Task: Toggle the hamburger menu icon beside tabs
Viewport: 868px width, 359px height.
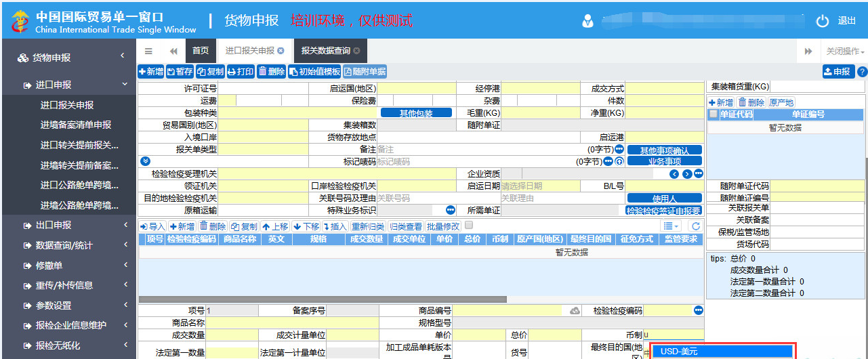Action: 148,51
